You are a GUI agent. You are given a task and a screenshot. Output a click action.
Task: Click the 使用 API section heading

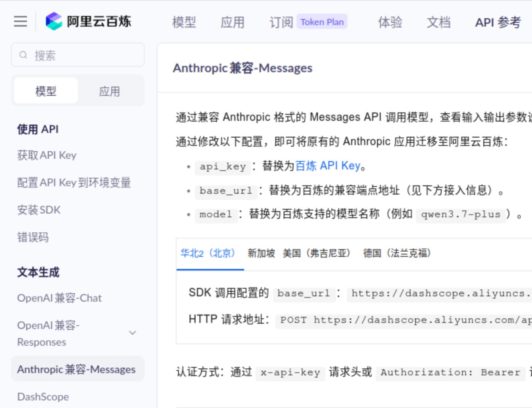pos(38,129)
